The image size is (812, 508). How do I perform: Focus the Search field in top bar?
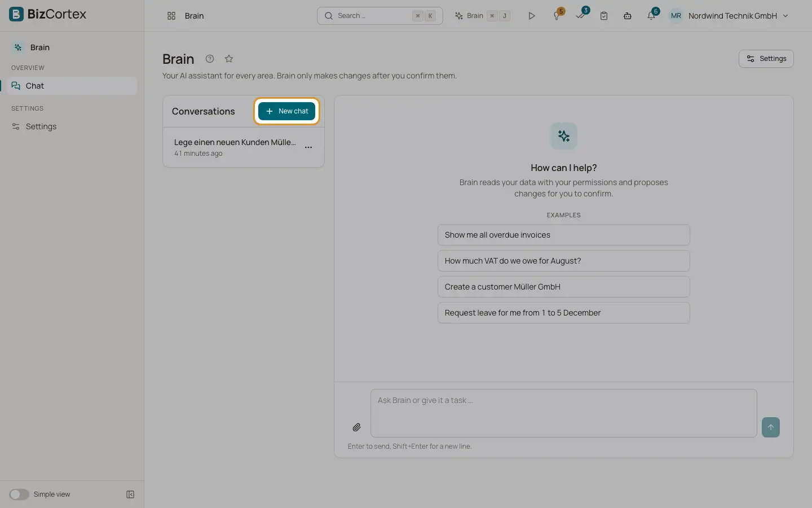tap(380, 16)
